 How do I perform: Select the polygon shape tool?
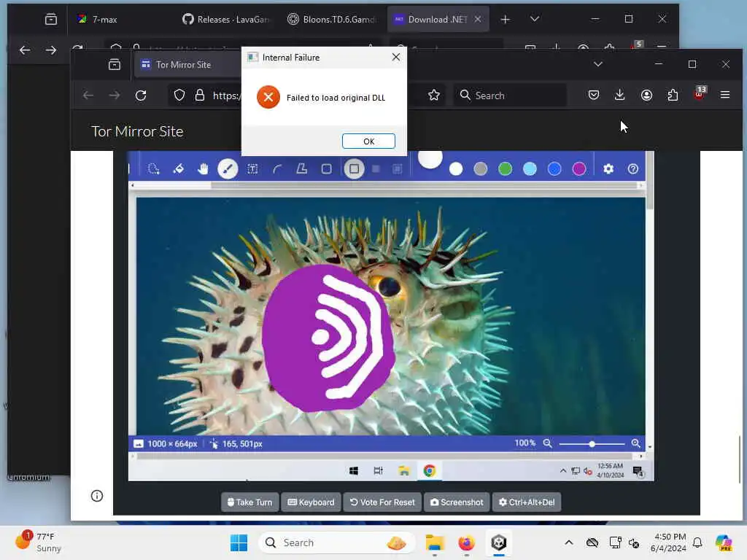pyautogui.click(x=302, y=168)
